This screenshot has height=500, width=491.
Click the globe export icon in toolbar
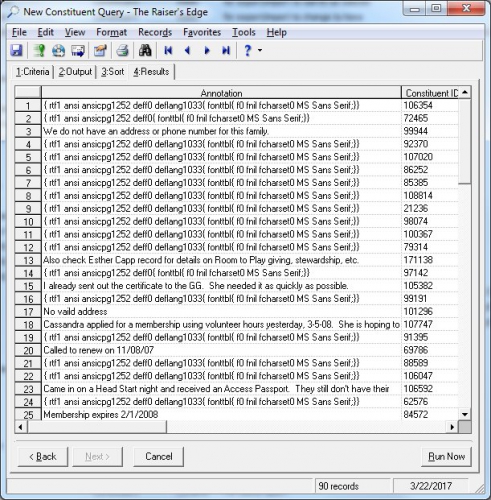click(59, 51)
